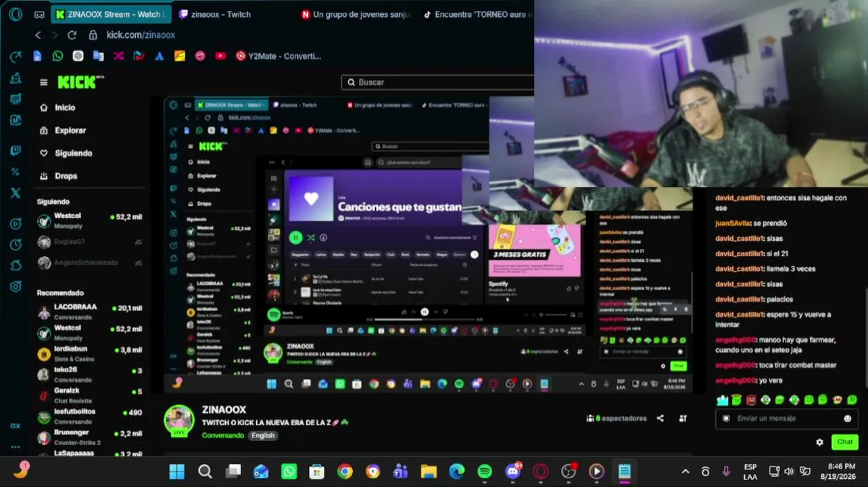Click the Conversando category link under ZINAOOX
This screenshot has height=487, width=868.
[223, 436]
